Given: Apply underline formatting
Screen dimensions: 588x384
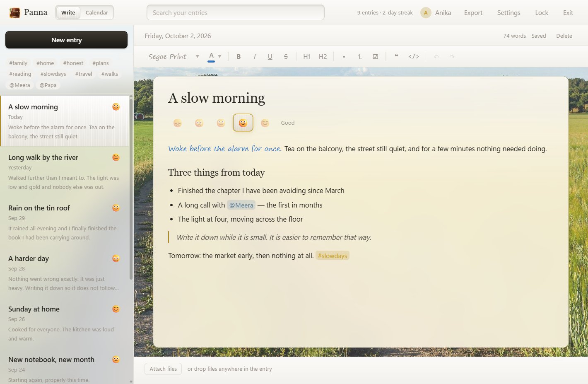Looking at the screenshot, I should click(x=270, y=56).
